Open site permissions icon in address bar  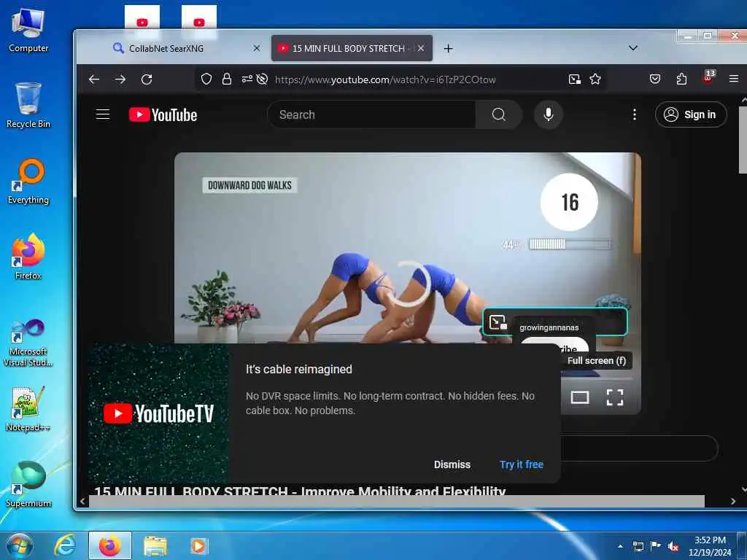(247, 79)
